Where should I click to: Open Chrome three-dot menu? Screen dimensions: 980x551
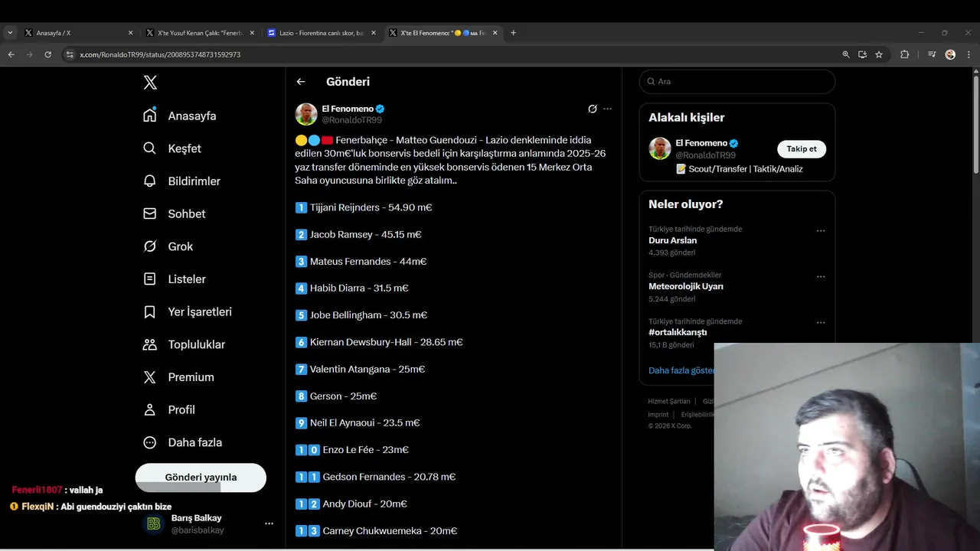969,54
